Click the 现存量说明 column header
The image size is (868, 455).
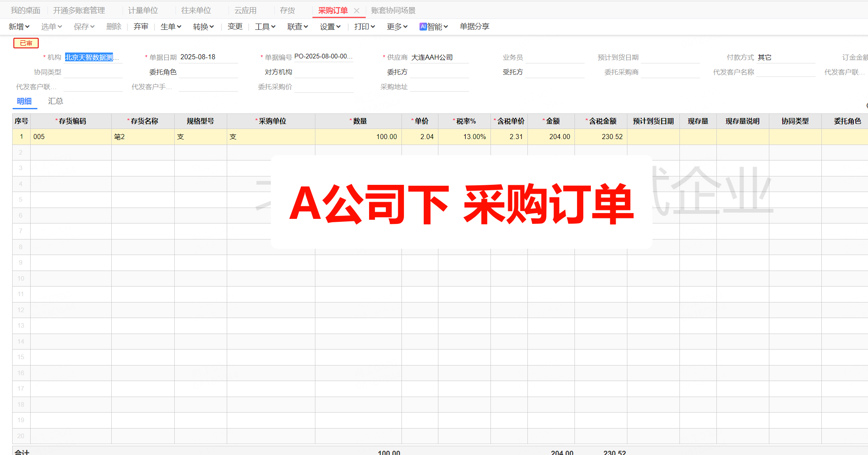point(742,121)
